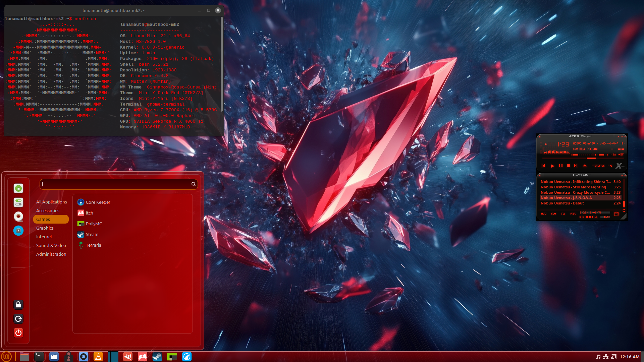Launch Core Keeper from Games list
The image size is (644, 362).
(98, 202)
